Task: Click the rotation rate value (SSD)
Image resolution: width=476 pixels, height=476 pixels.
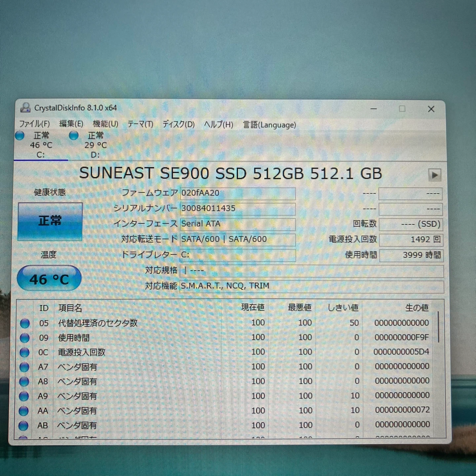Action: click(x=411, y=224)
